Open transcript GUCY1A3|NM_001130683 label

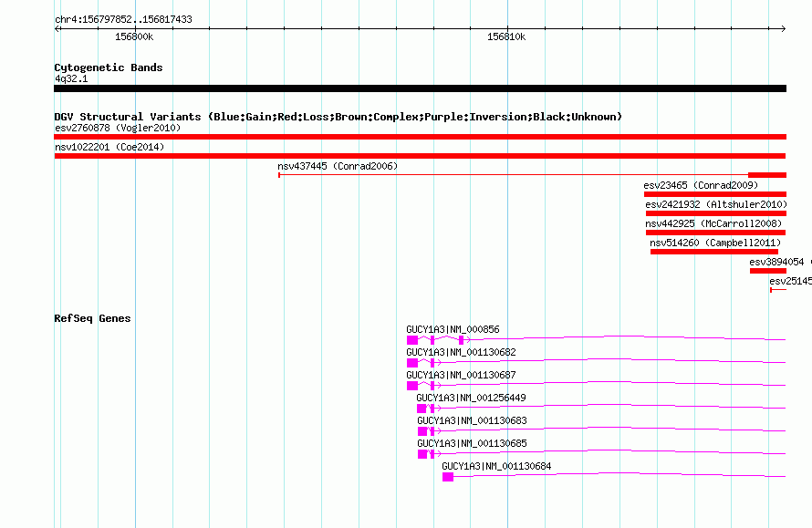click(473, 420)
